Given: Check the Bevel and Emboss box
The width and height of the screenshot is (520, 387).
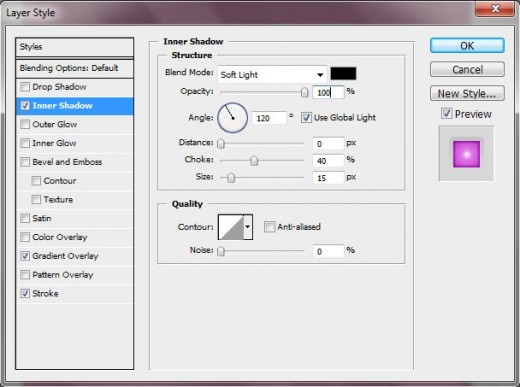Looking at the screenshot, I should coord(25,162).
